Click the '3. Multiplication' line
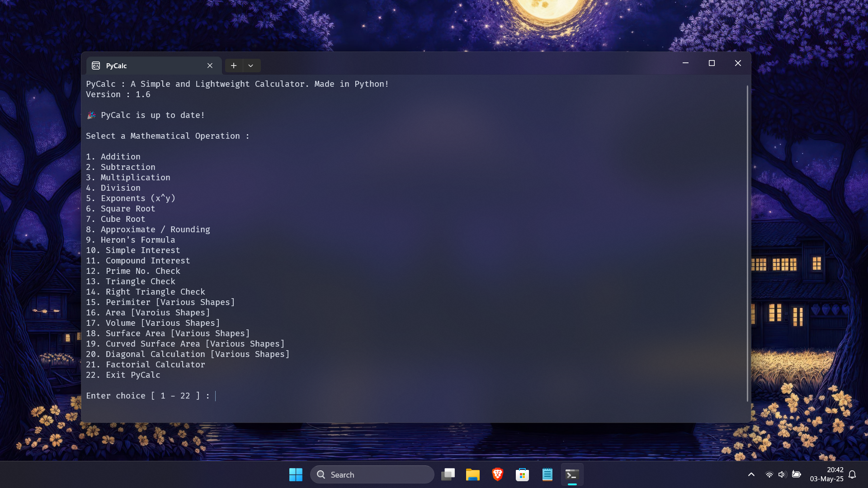Viewport: 868px width, 488px height. 128,178
